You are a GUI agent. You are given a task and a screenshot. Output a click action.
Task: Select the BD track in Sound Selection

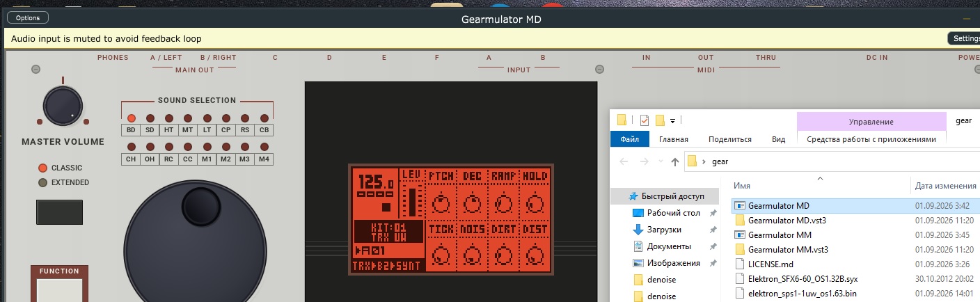131,130
